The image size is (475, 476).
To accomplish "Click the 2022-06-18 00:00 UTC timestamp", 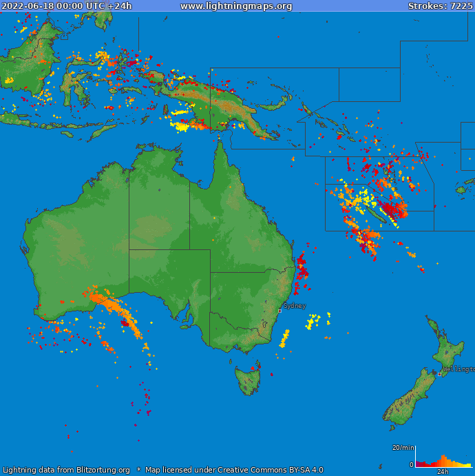I will pyautogui.click(x=67, y=6).
